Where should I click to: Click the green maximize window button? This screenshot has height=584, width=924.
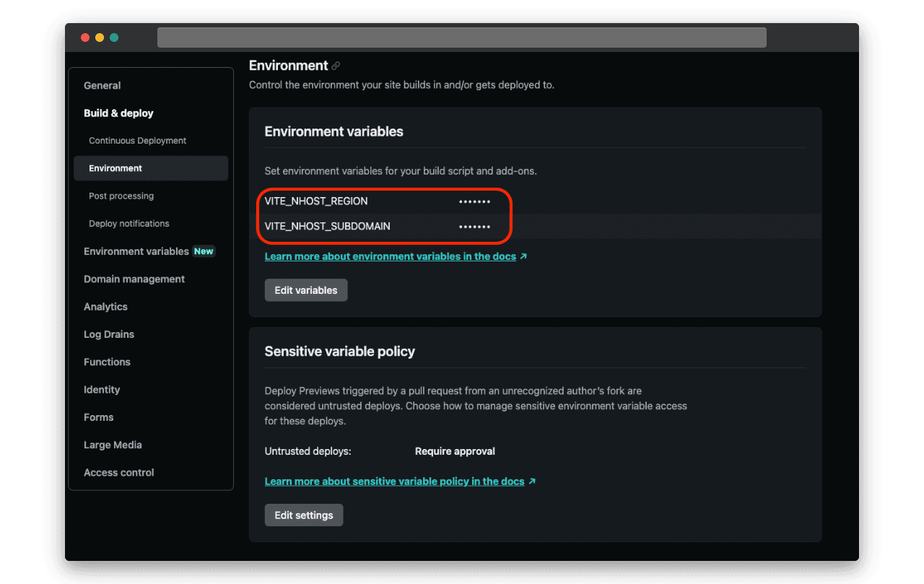coord(114,38)
